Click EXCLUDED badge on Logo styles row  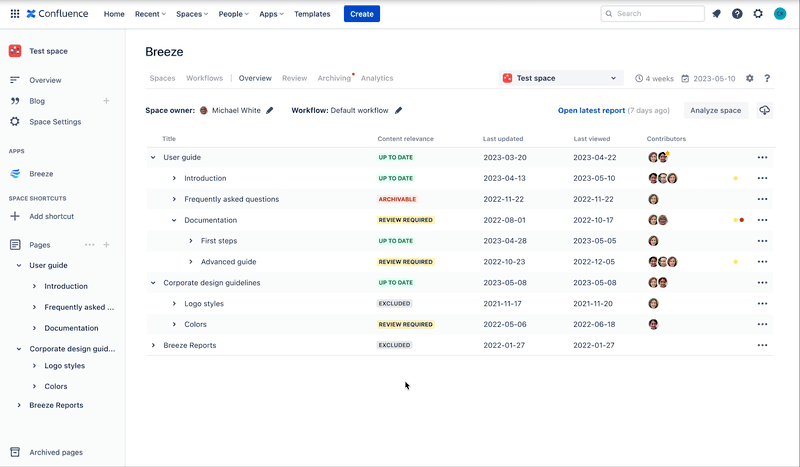(x=394, y=303)
